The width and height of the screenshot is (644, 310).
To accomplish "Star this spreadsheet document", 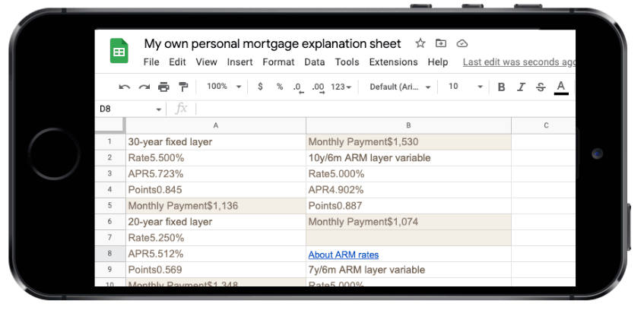I will coord(420,43).
